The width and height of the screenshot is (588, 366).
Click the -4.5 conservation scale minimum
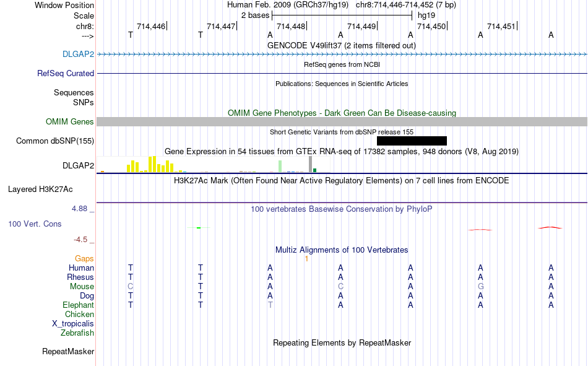[x=80, y=240]
